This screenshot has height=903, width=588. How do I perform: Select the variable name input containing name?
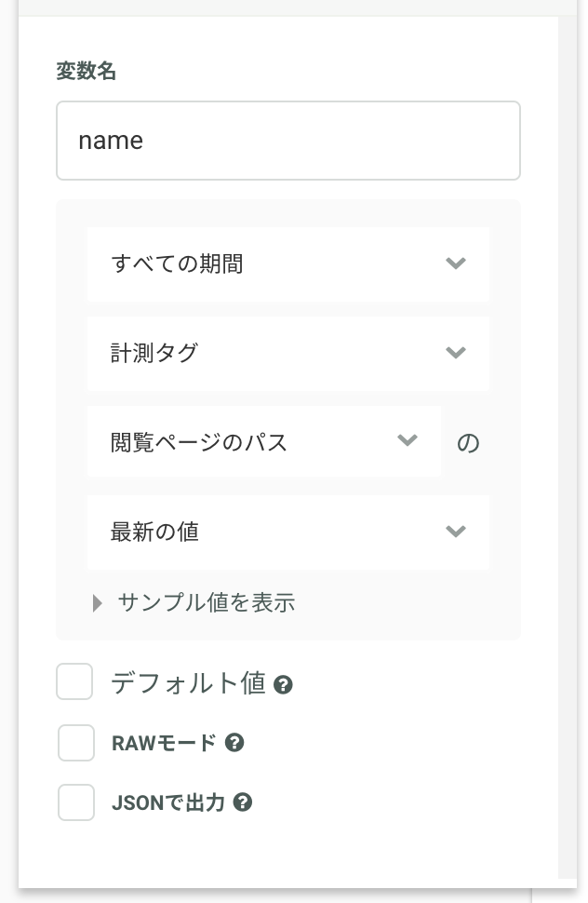point(288,140)
